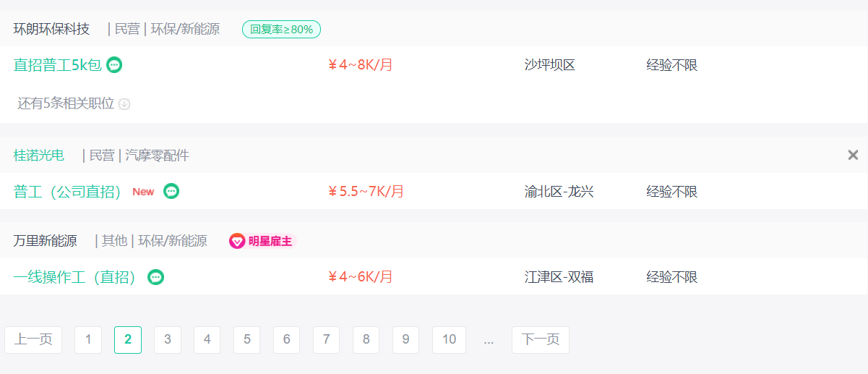Select page 5 in pagination
The width and height of the screenshot is (868, 374).
tap(247, 340)
